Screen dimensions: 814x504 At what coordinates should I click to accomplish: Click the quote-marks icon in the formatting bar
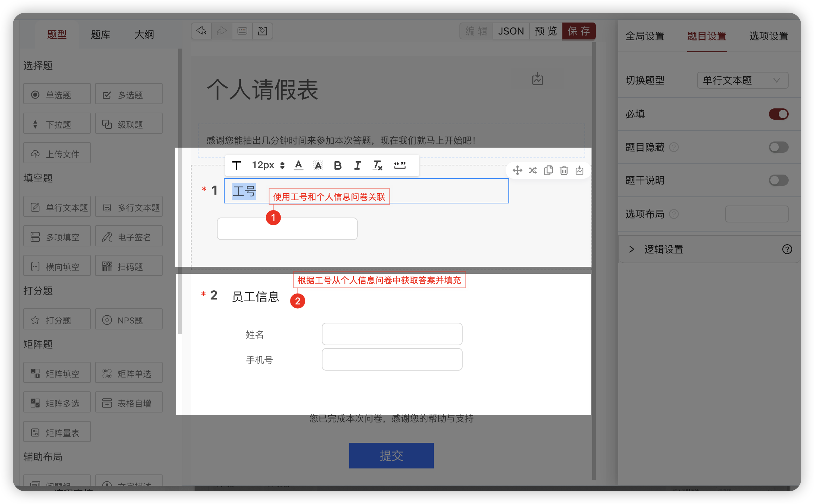click(400, 165)
